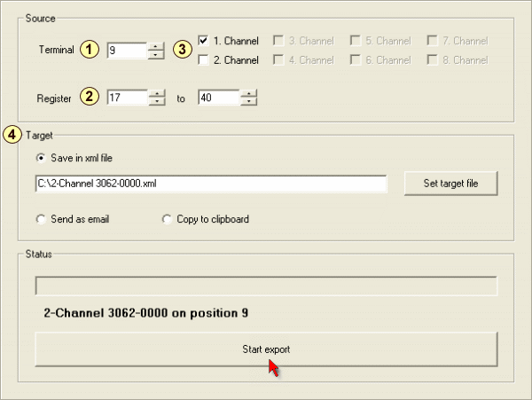Screen dimensions: 532x400
Task: Increase the end Register value 40
Action: click(x=248, y=94)
